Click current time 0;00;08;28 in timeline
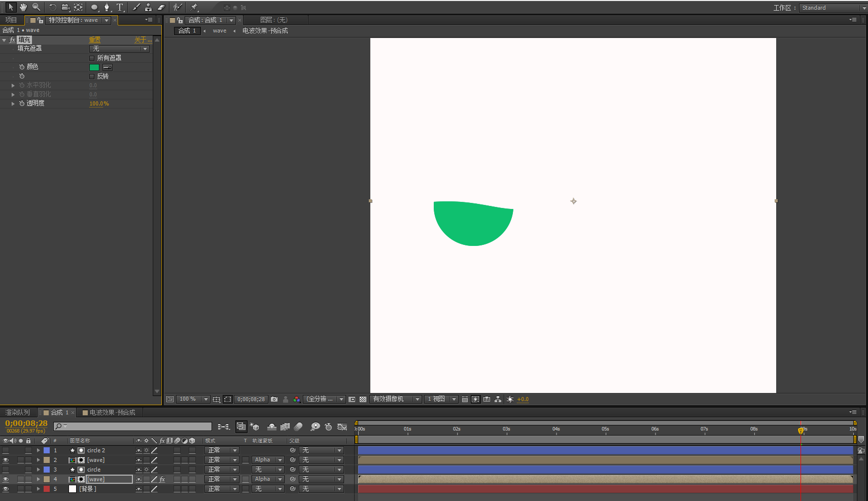The height and width of the screenshot is (501, 868). (x=26, y=423)
